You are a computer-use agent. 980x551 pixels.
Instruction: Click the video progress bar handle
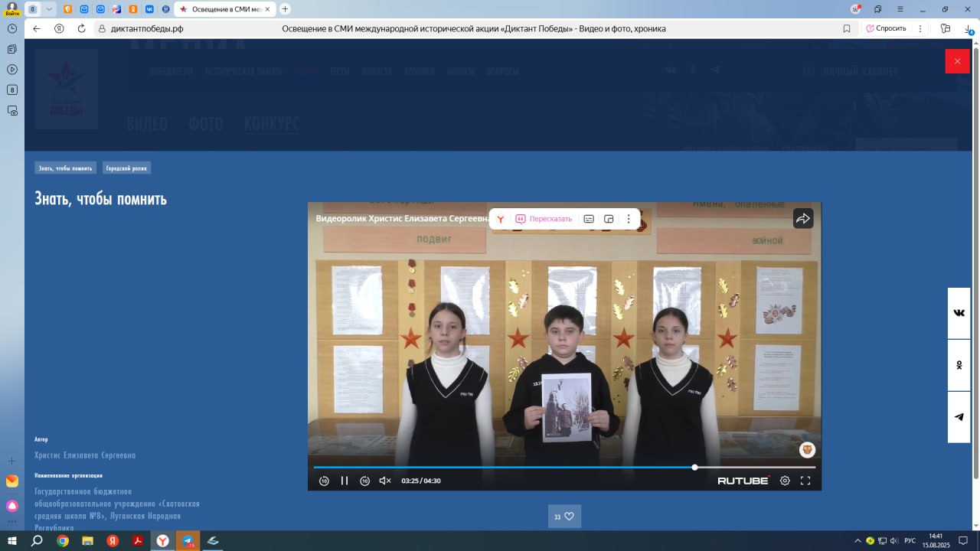[694, 467]
